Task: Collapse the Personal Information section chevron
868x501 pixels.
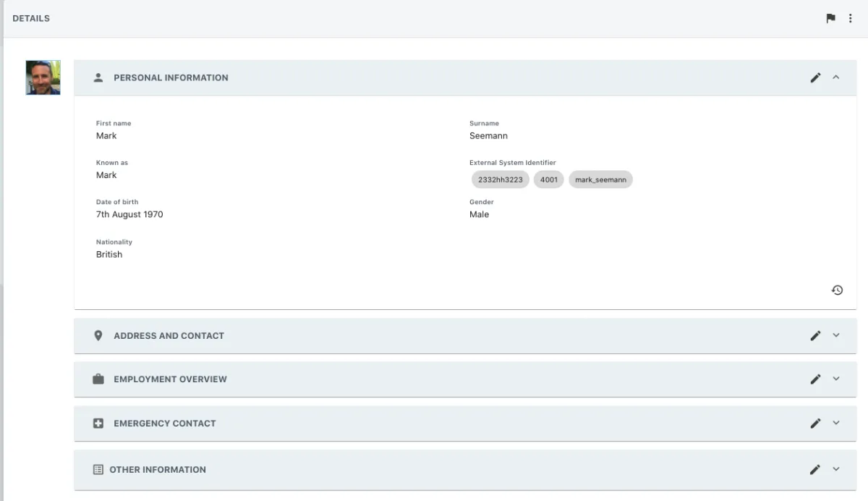Action: tap(836, 77)
